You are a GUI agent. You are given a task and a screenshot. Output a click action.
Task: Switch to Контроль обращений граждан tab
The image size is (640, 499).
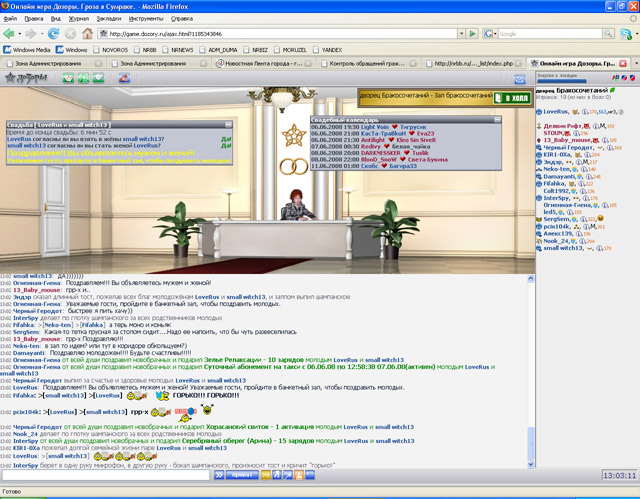click(369, 64)
